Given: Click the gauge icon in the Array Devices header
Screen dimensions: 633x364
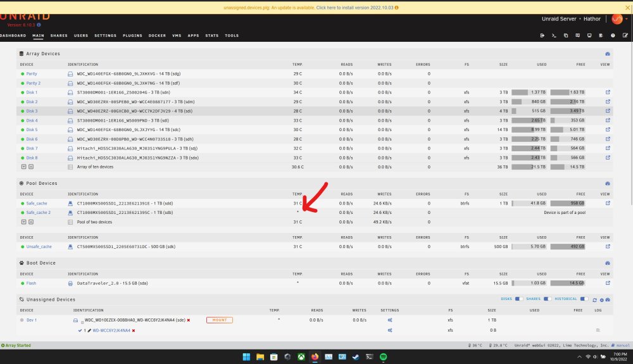Looking at the screenshot, I should (608, 54).
